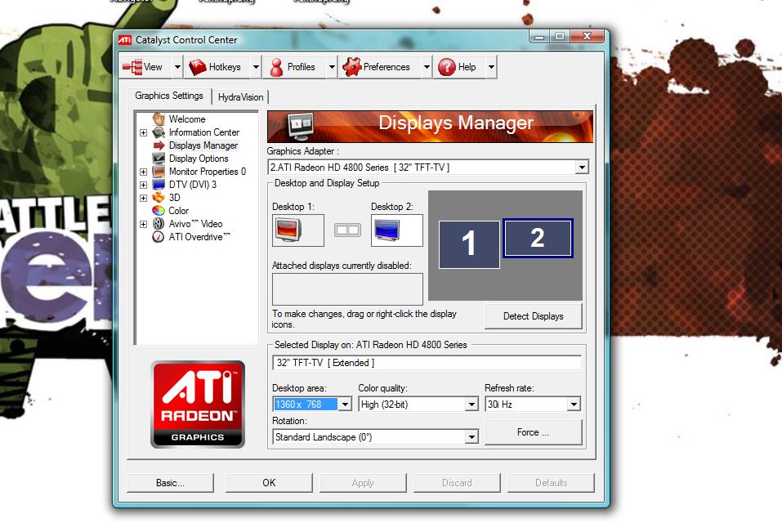Click the Profiles person icon
This screenshot has width=782, height=532.
point(276,67)
